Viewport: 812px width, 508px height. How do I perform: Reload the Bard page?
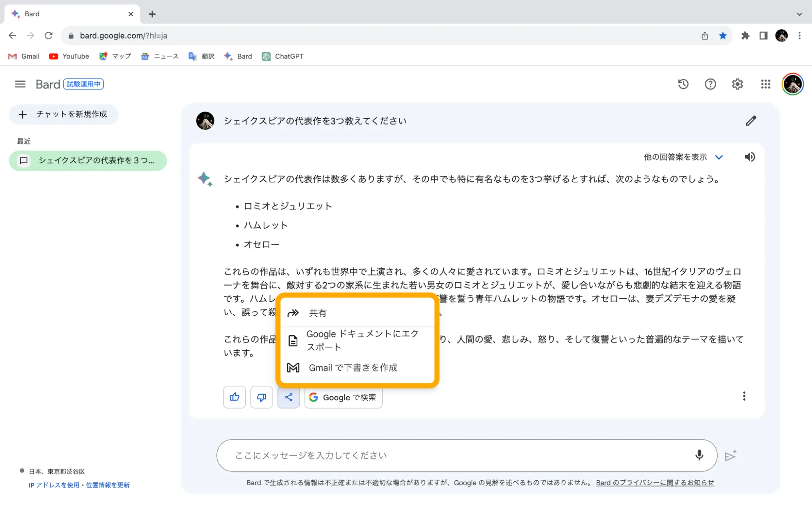click(48, 36)
